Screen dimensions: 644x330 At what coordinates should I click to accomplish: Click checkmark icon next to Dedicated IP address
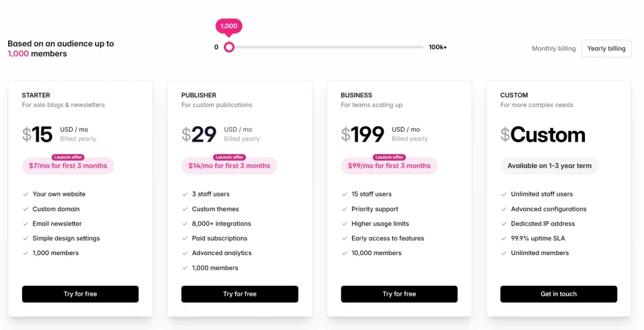504,224
